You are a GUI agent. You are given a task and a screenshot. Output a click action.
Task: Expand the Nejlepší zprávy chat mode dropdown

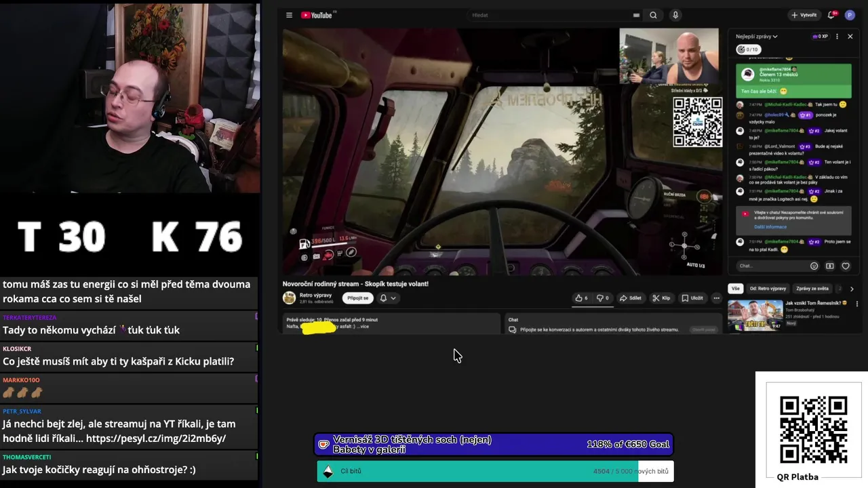coord(757,37)
